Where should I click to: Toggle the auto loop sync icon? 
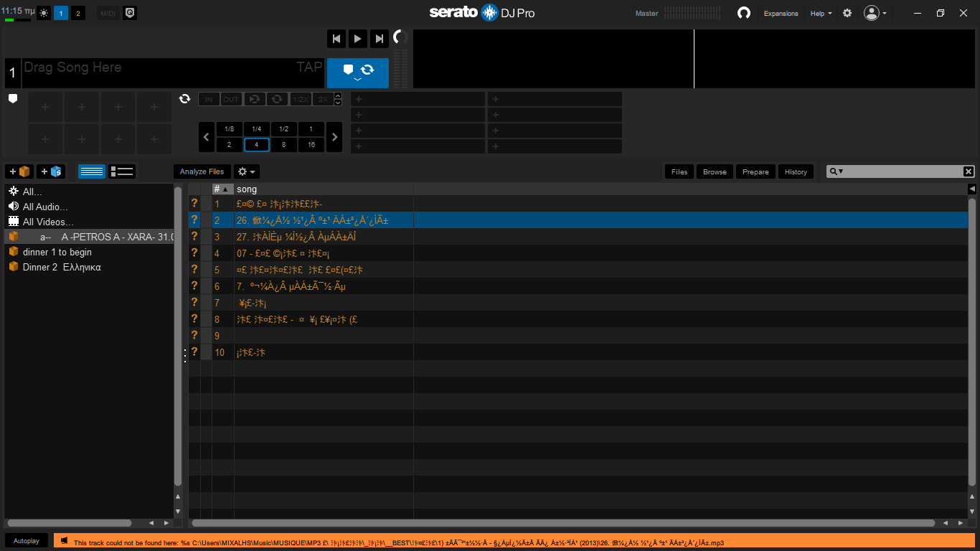point(184,99)
